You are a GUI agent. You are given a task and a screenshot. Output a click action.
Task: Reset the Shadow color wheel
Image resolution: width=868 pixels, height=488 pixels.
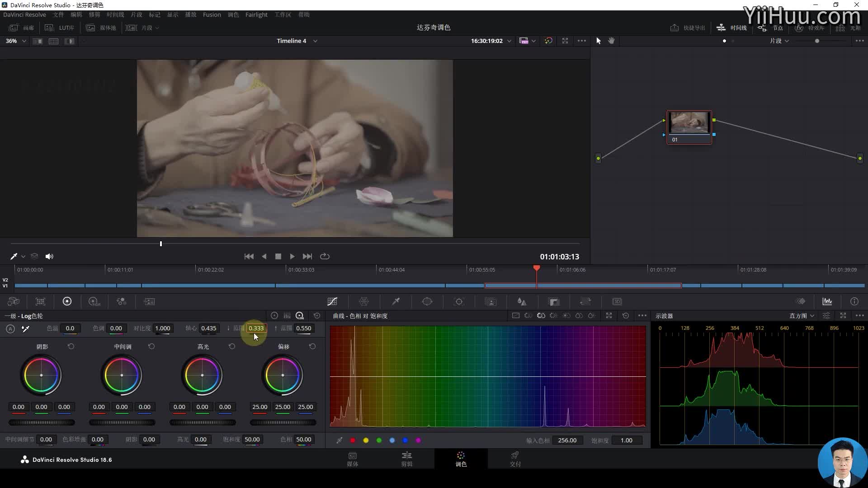pyautogui.click(x=71, y=347)
